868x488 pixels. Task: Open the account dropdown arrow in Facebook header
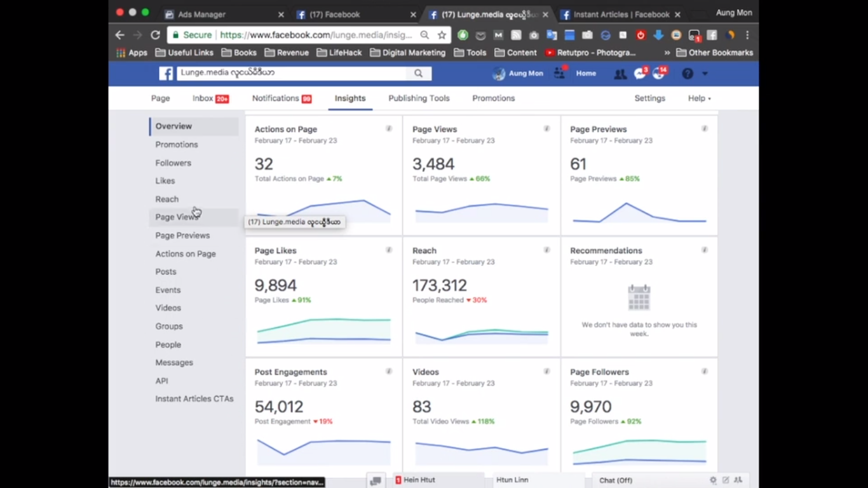point(705,74)
